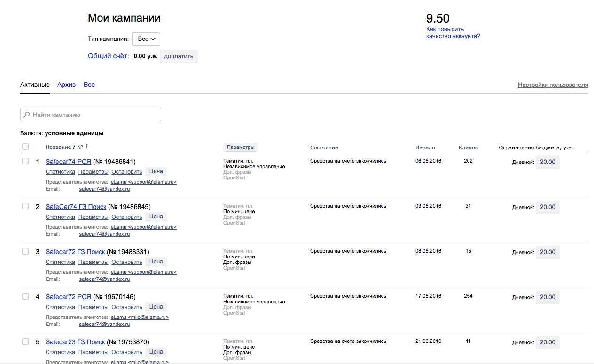Check the box for Safecar72 ГЗ Поиск
Screen dimensions: 594x364
click(25, 251)
